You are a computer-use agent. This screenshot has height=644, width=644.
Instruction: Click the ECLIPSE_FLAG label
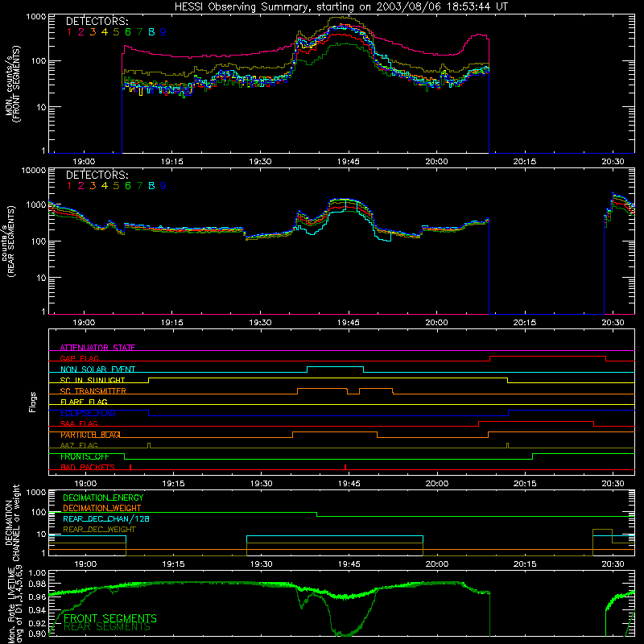coord(88,413)
